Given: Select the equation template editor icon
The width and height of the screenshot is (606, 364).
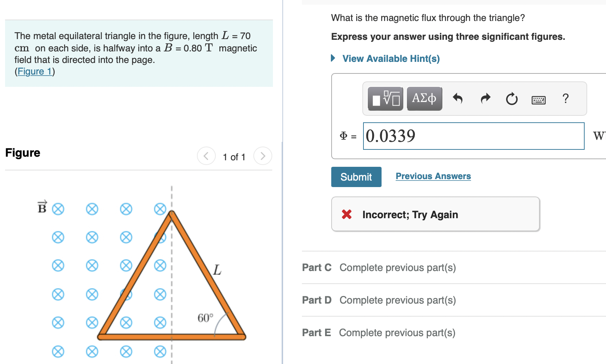Looking at the screenshot, I should click(x=385, y=98).
